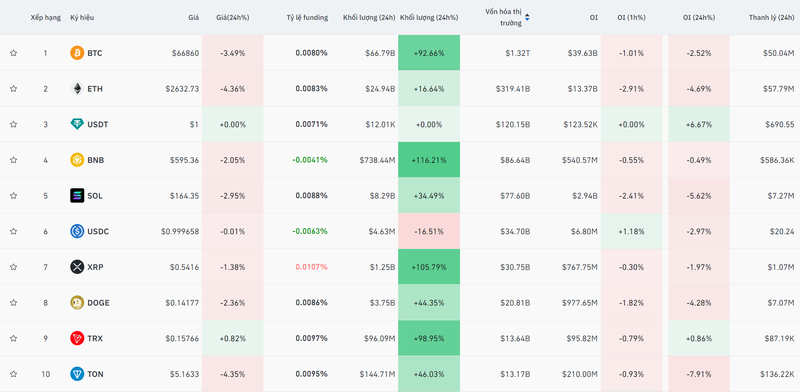Viewport: 800px width, 392px height.
Task: Toggle the favorite star for TON row
Action: point(13,374)
